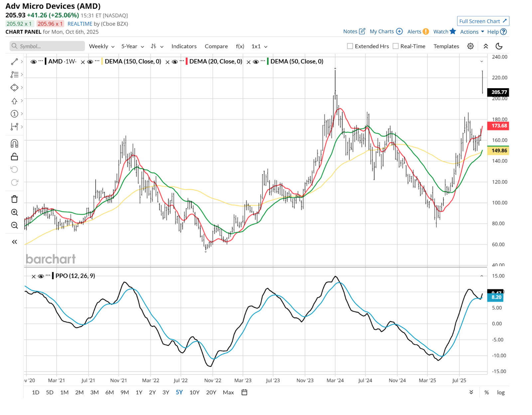Select the 1Y time range tab
This screenshot has height=415, width=532.
[x=139, y=392]
